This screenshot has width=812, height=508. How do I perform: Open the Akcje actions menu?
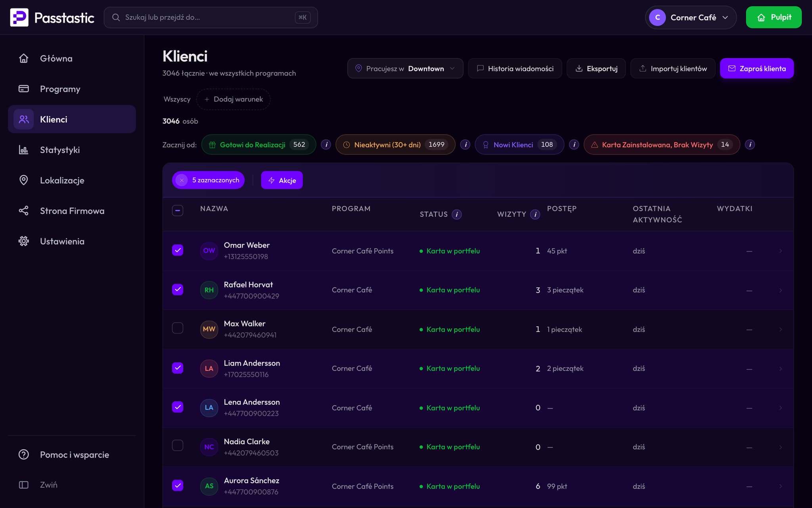click(x=282, y=180)
